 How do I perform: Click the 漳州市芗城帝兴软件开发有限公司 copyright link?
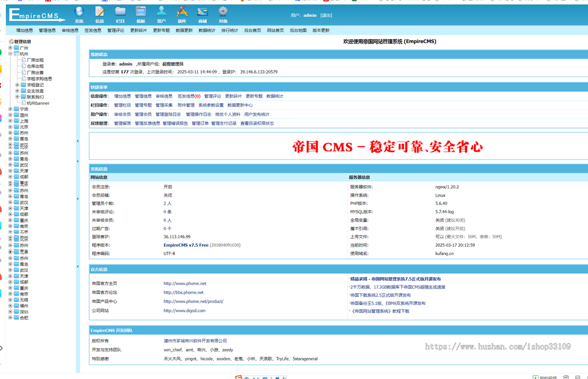pos(196,341)
